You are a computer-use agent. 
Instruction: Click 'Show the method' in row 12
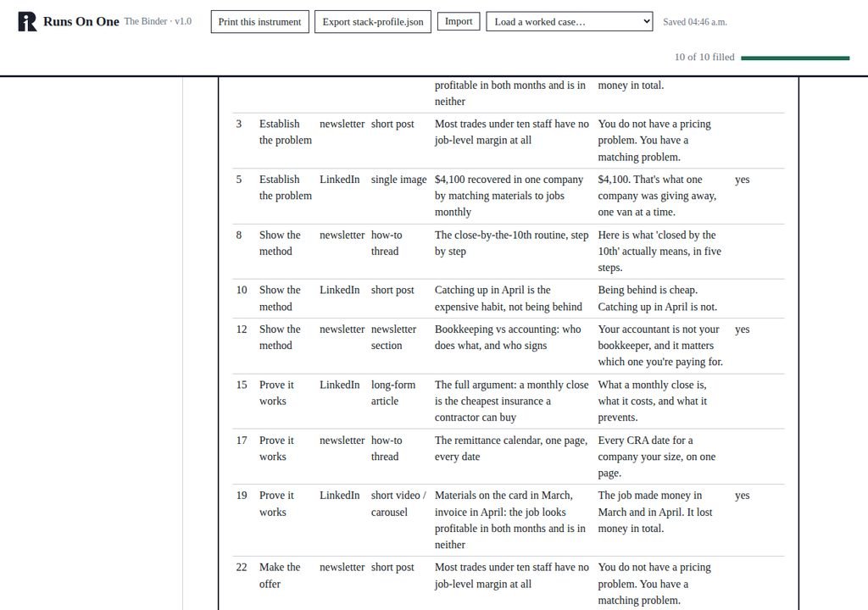click(x=280, y=337)
